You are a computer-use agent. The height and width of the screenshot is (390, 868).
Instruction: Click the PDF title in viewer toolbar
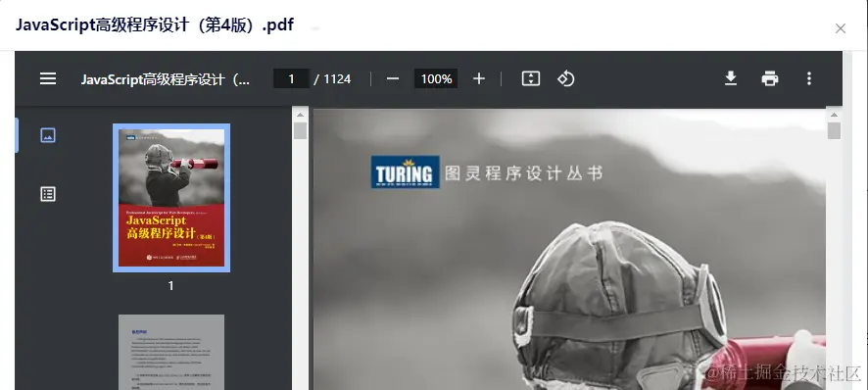[166, 79]
